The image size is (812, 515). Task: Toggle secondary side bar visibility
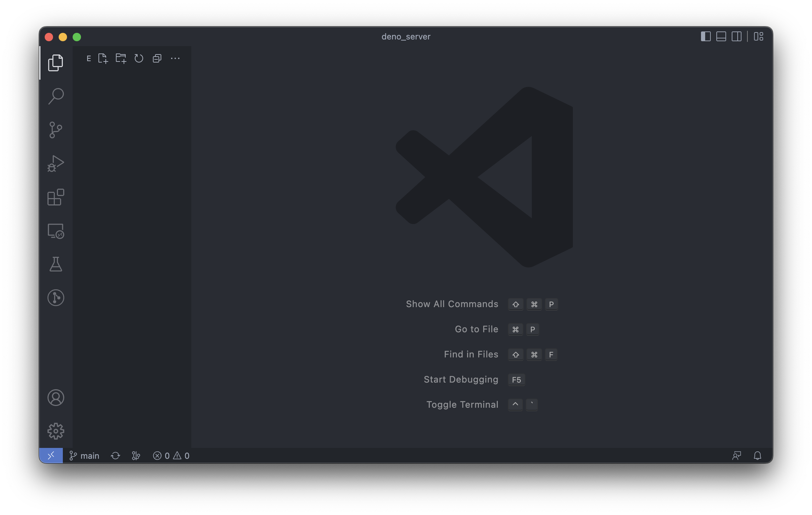coord(736,36)
